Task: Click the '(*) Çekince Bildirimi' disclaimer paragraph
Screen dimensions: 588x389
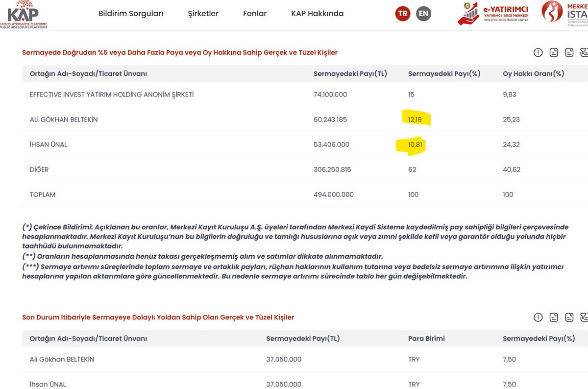Action: click(x=295, y=237)
